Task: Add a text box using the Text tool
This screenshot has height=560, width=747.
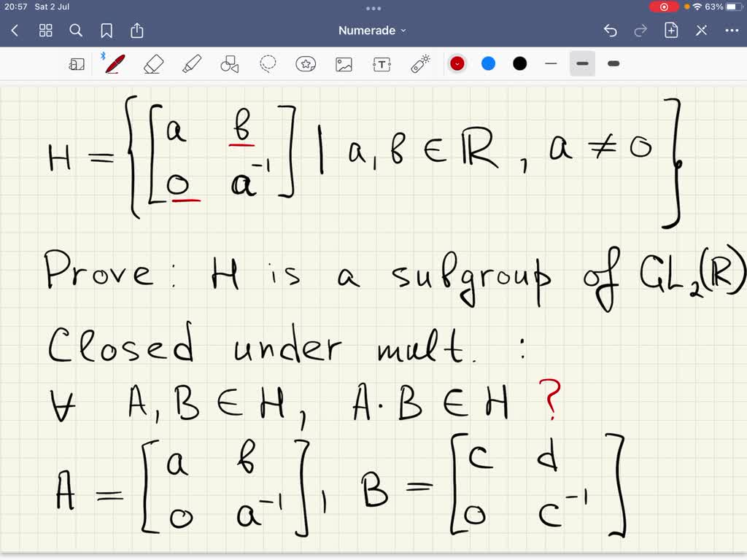Action: coord(382,63)
